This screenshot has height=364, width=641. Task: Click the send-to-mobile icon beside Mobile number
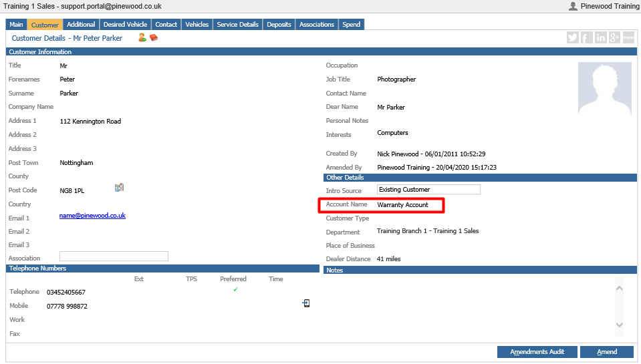point(305,303)
